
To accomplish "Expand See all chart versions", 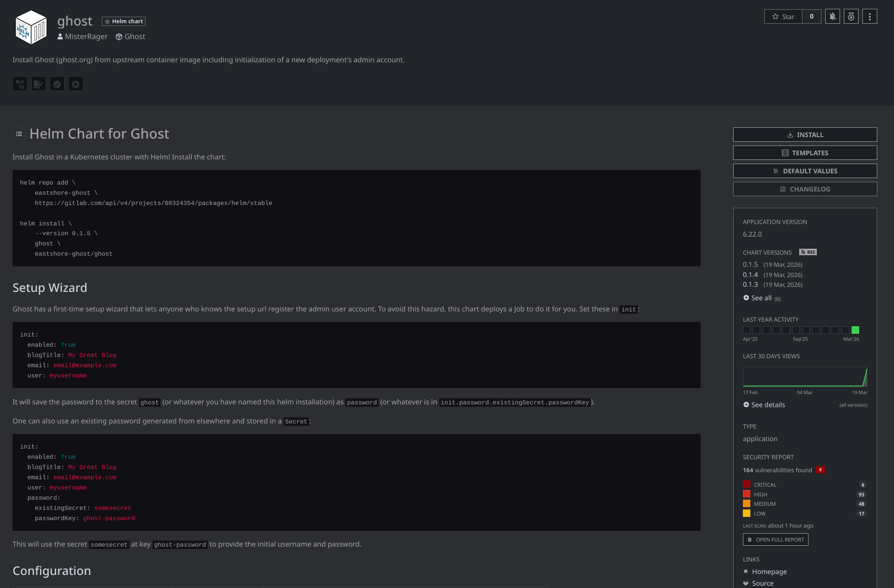I will [x=761, y=298].
